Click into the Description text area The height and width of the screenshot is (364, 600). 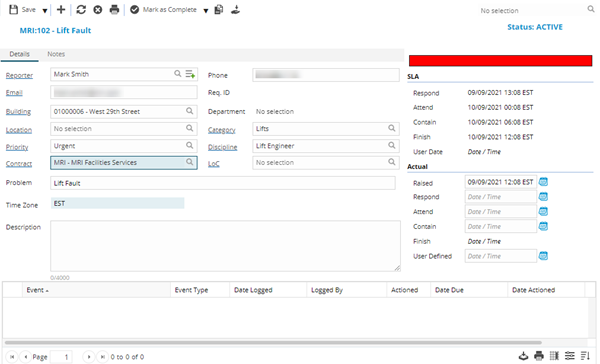tap(225, 246)
